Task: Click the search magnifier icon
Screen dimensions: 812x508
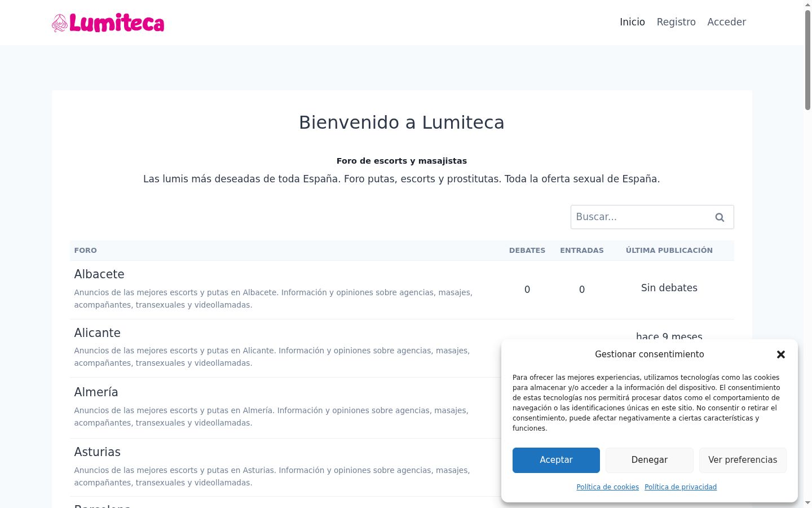Action: (720, 217)
